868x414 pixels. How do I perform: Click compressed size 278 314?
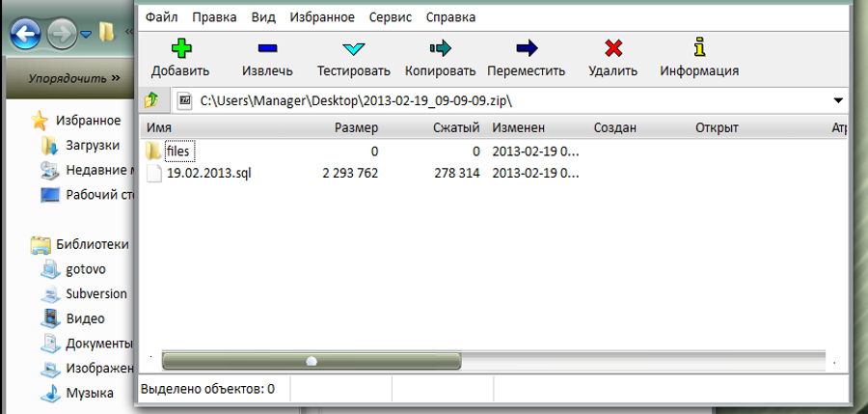tap(457, 174)
